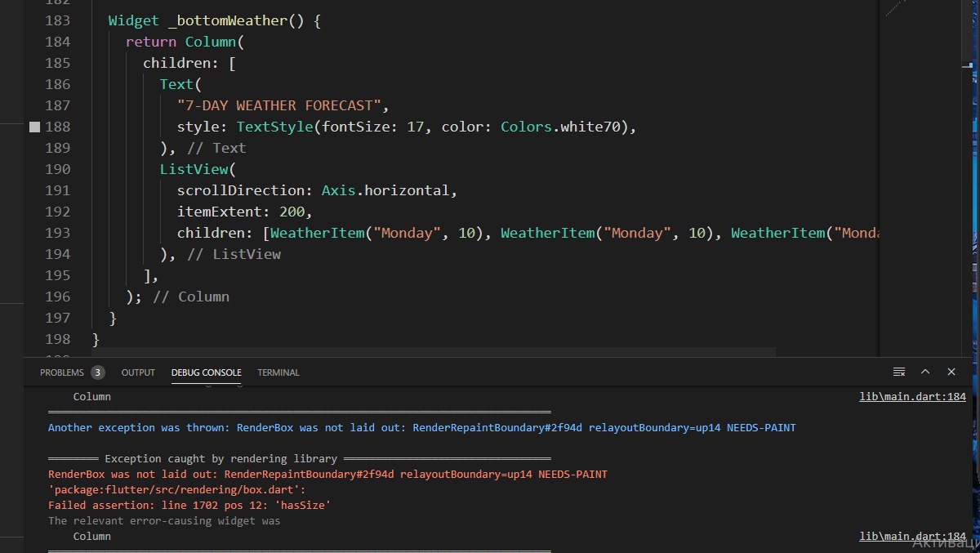Click the red 'RenderBox was not laid out' error line
980x553 pixels.
point(327,475)
